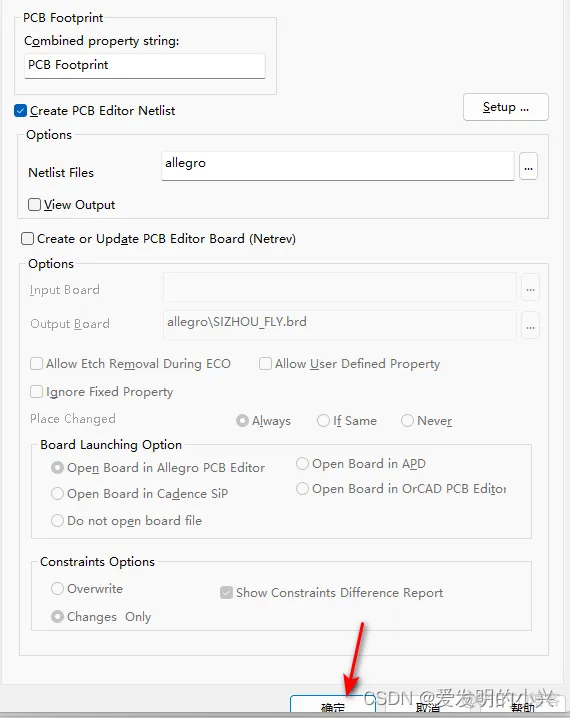Check Create or Update PCB Editor Board
Viewport: 570px width, 718px height.
(x=27, y=239)
